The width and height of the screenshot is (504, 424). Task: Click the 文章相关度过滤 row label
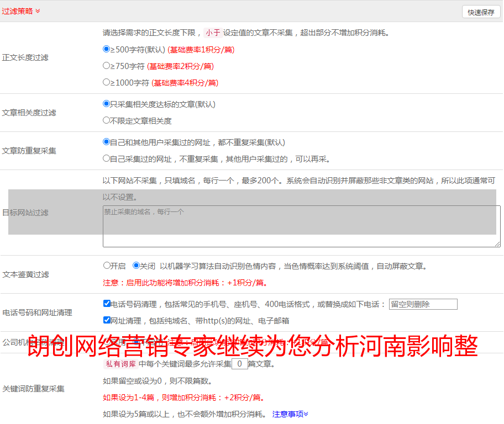coord(29,113)
